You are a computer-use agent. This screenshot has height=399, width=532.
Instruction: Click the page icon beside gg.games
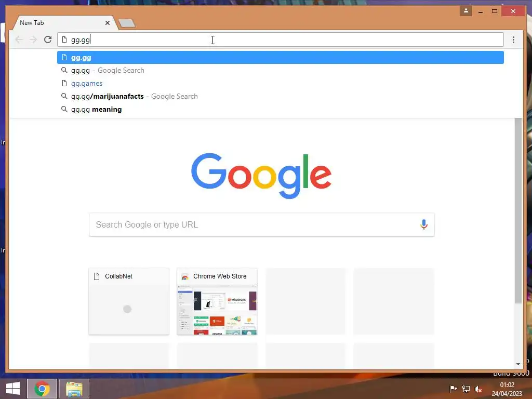click(x=64, y=83)
